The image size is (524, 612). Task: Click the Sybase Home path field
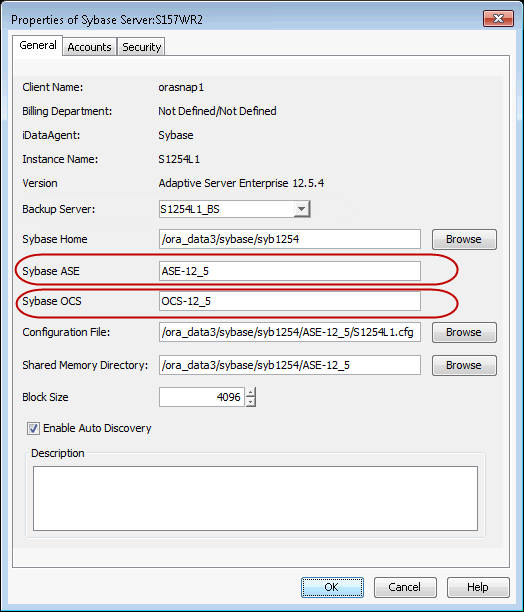[x=290, y=239]
